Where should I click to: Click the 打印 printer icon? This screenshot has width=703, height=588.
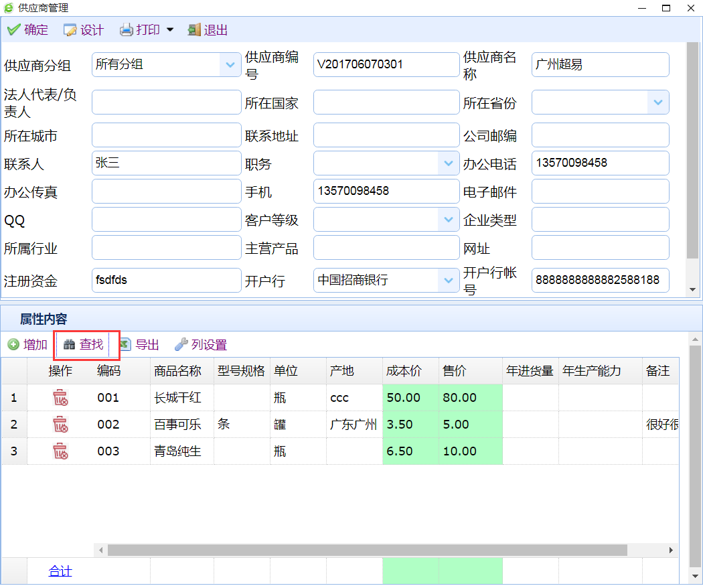click(127, 30)
